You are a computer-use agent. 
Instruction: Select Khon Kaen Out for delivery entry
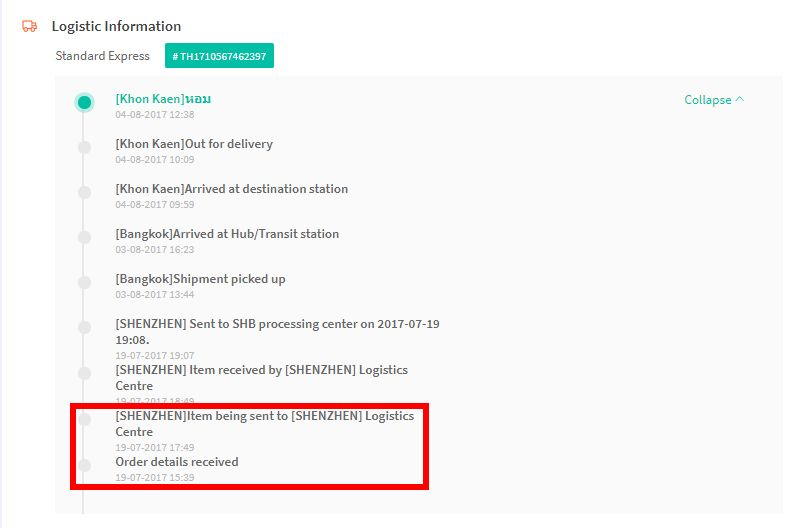point(194,144)
